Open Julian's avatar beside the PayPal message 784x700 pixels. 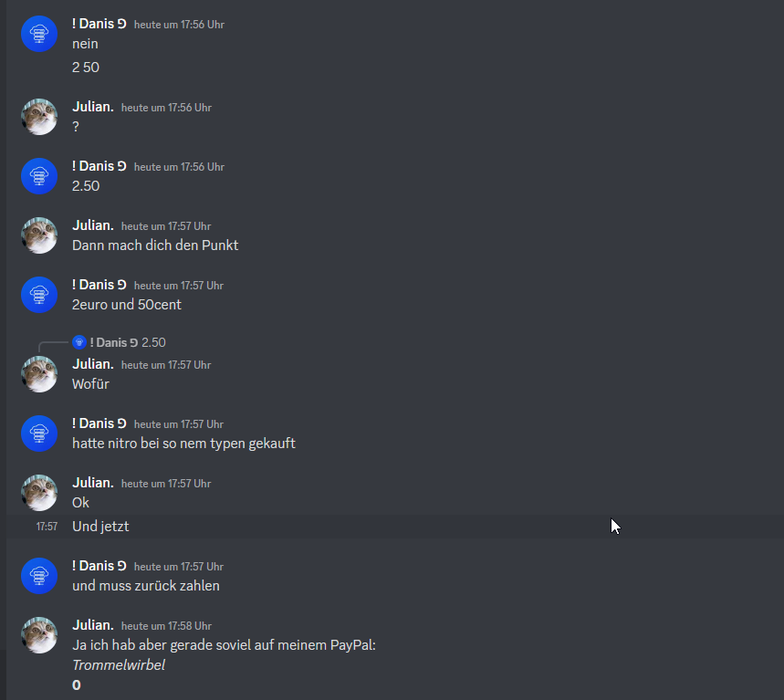point(39,635)
